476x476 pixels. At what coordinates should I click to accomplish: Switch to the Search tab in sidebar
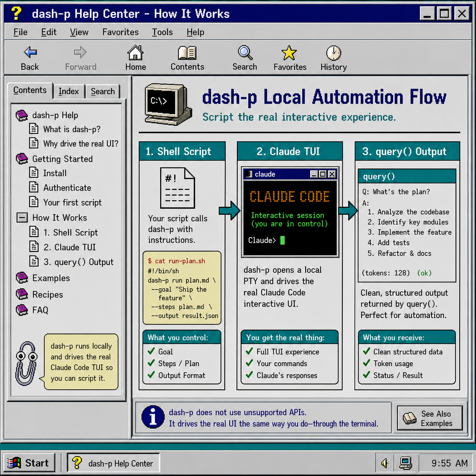coord(103,91)
